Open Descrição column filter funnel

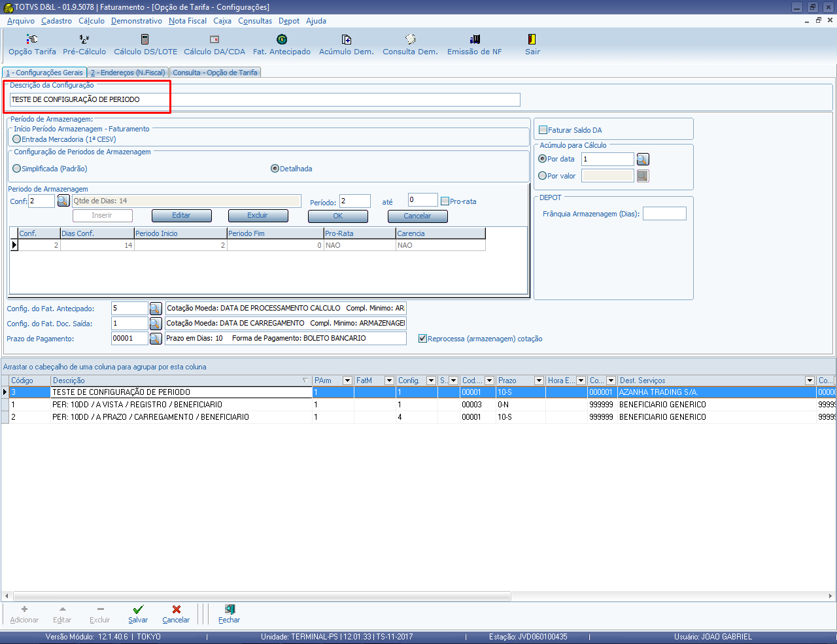pyautogui.click(x=305, y=381)
